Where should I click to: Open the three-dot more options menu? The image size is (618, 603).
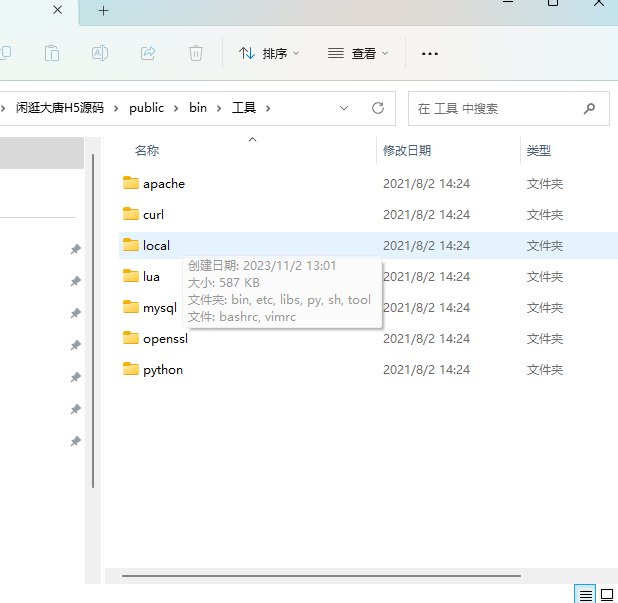tap(430, 54)
